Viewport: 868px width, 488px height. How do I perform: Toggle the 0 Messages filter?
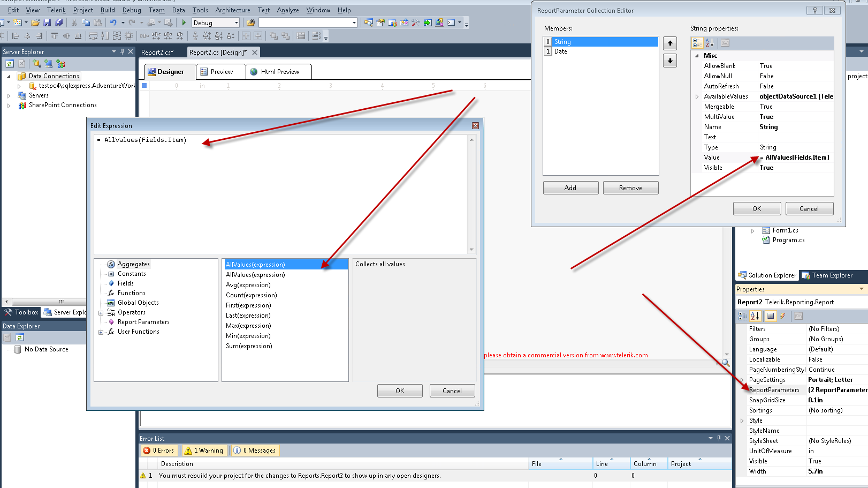click(255, 451)
